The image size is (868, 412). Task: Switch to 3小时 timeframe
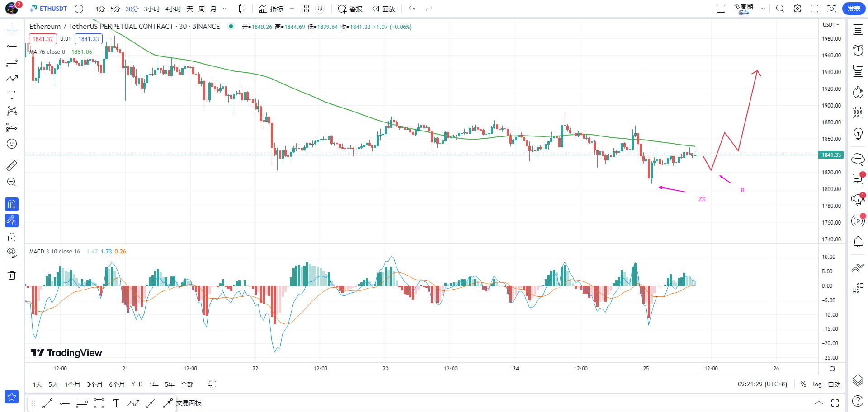tap(152, 9)
